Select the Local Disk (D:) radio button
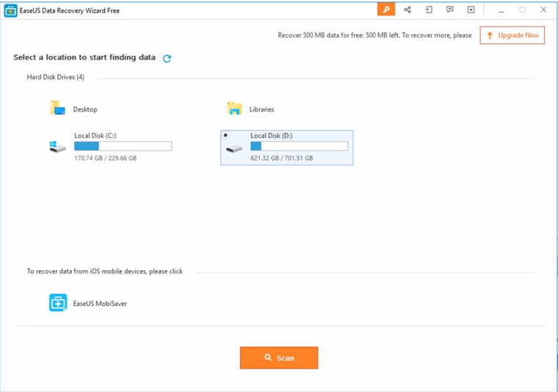558x392 pixels. (x=225, y=135)
